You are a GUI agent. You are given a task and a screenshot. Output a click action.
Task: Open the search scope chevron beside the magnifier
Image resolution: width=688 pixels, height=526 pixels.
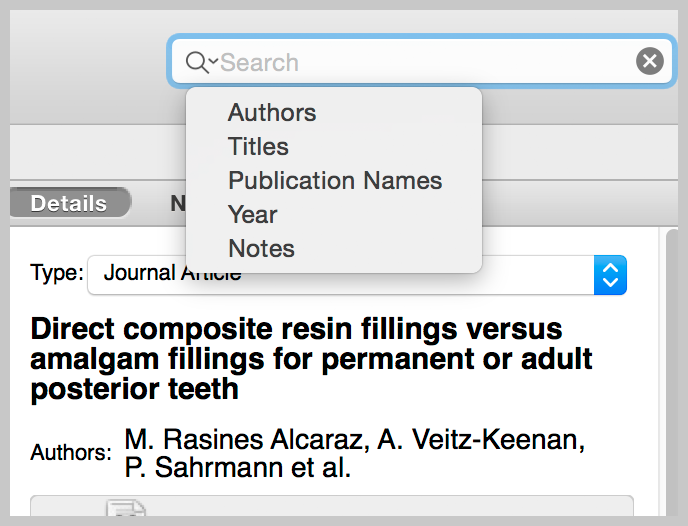tap(213, 60)
